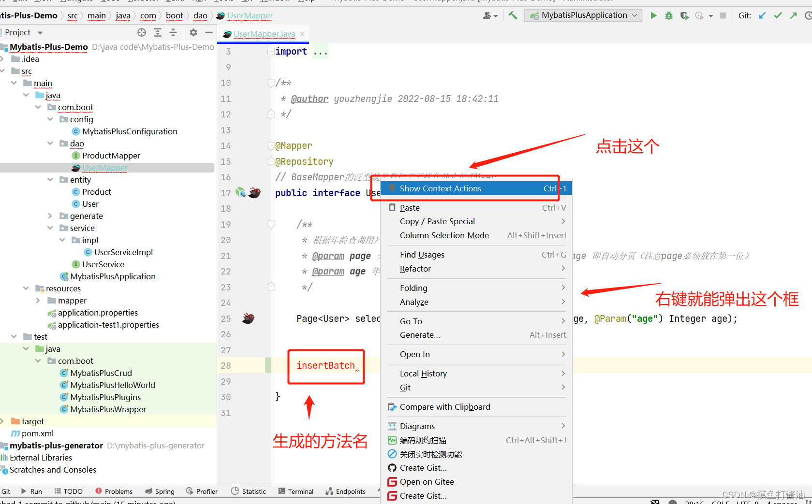
Task: Expand the mapper folder under resources
Action: pos(38,301)
